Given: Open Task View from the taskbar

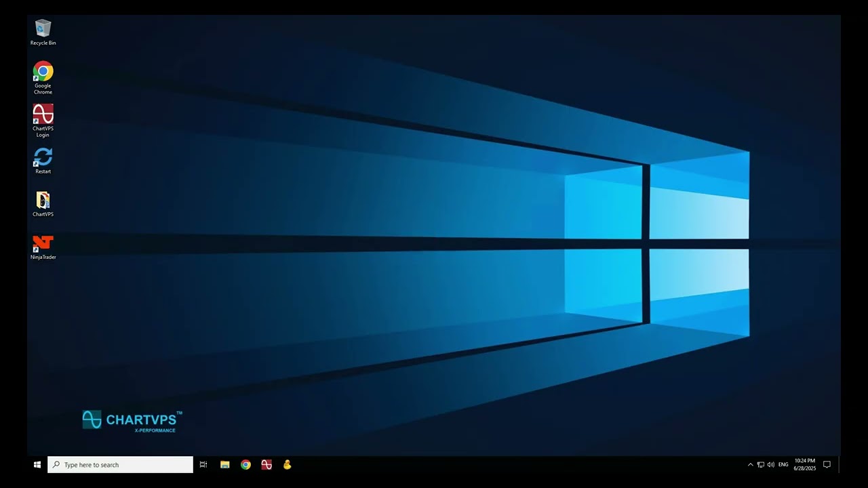Looking at the screenshot, I should tap(203, 465).
